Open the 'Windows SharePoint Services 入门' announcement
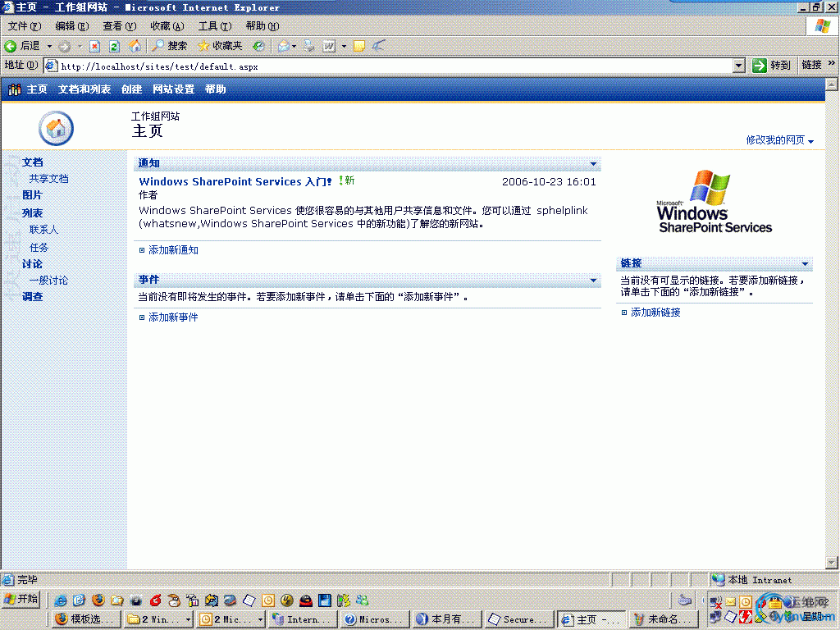The image size is (840, 630). tap(235, 181)
